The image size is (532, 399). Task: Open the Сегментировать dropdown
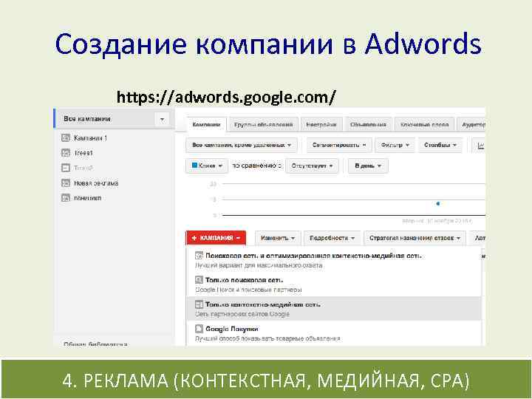point(339,146)
